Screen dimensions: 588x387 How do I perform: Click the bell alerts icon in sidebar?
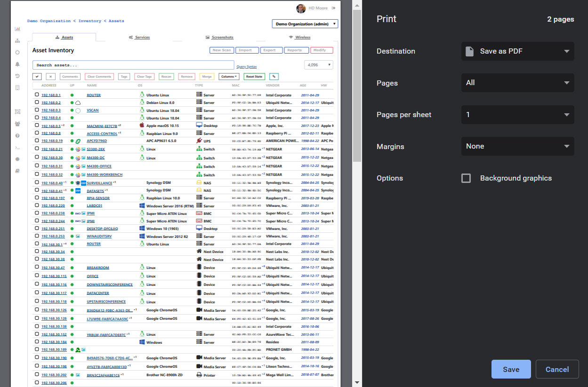(17, 64)
